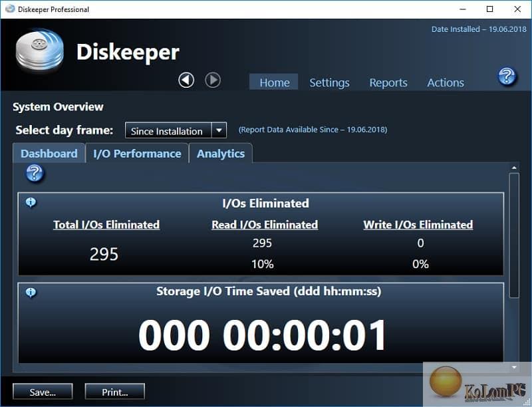Click the Diskeeper disk logo
Screen dimensions: 532x407
[x=40, y=50]
